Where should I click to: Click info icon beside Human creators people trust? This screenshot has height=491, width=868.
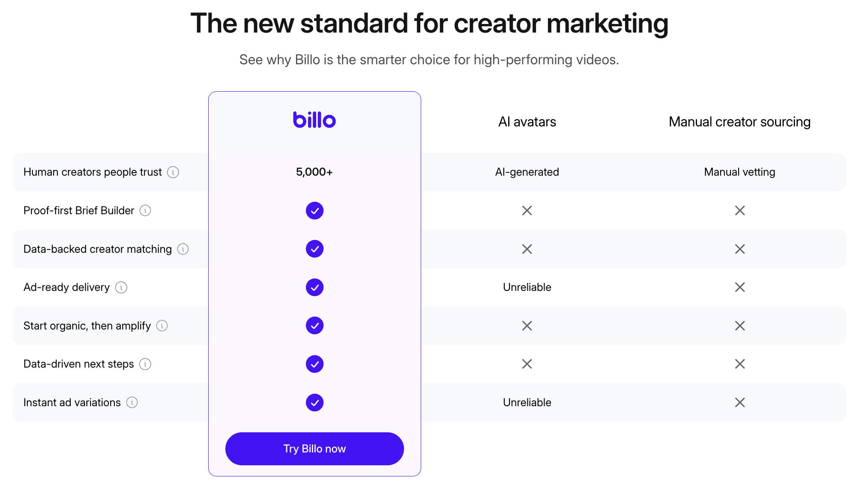tap(173, 172)
